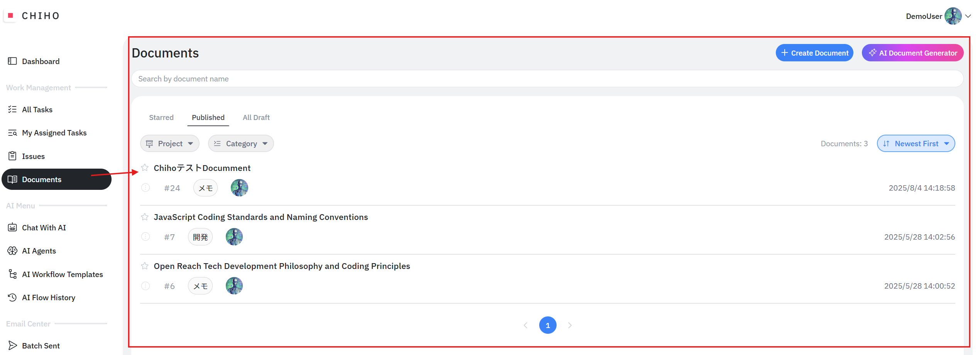Switch to the Starred tab

[x=161, y=118]
